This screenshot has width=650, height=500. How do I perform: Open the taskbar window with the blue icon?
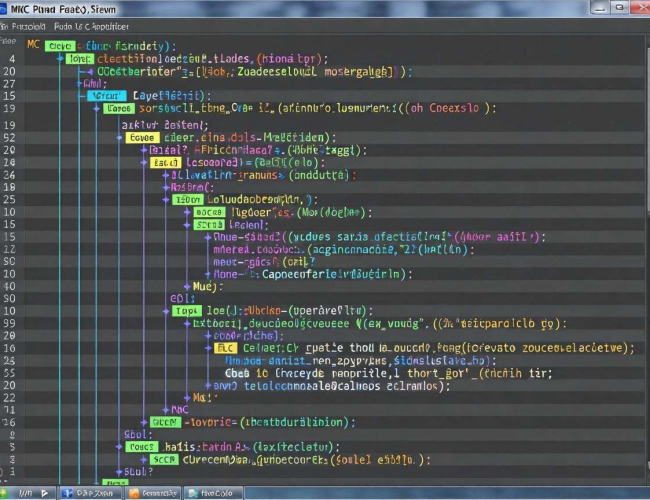tap(90, 493)
